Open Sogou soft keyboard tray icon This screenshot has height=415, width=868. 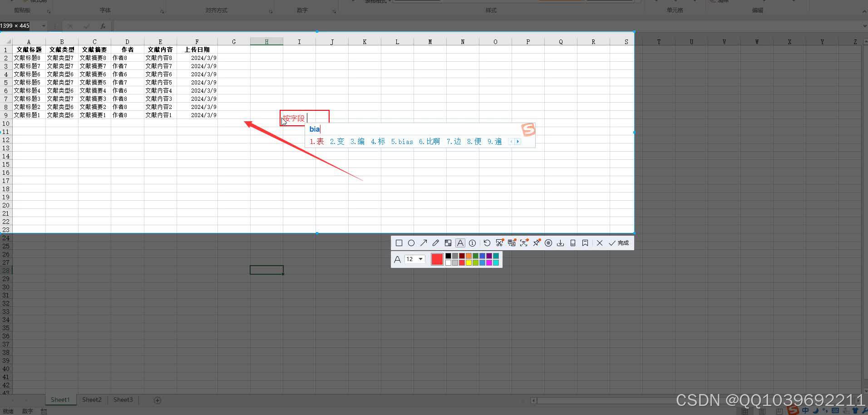pos(835,410)
